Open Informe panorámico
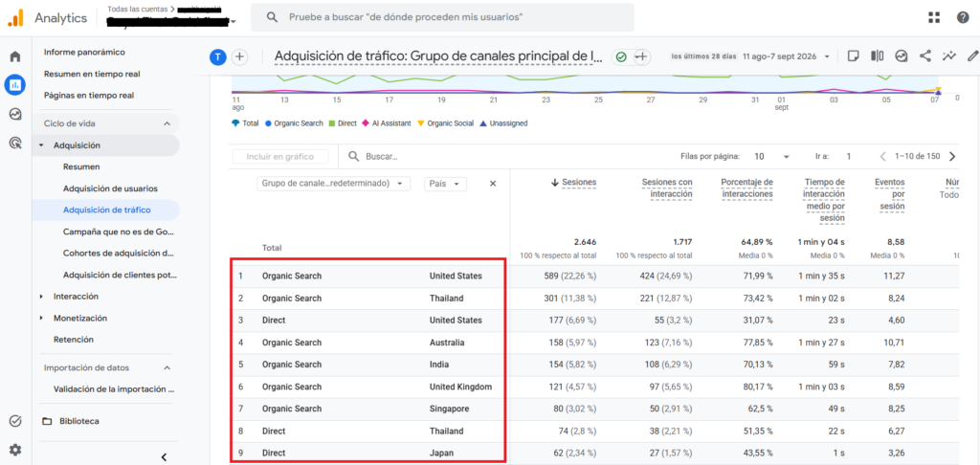 click(x=84, y=52)
